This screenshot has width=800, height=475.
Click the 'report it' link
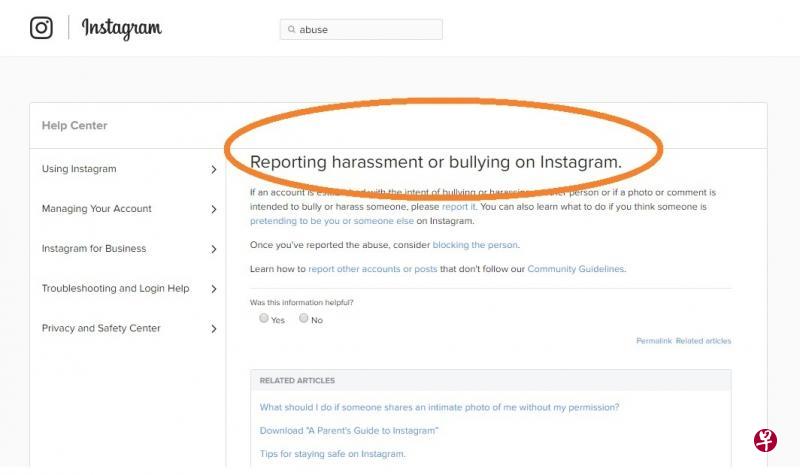[458, 207]
